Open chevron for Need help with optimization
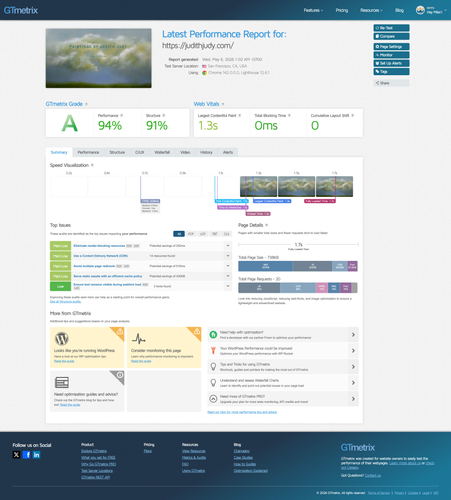 pos(353,334)
